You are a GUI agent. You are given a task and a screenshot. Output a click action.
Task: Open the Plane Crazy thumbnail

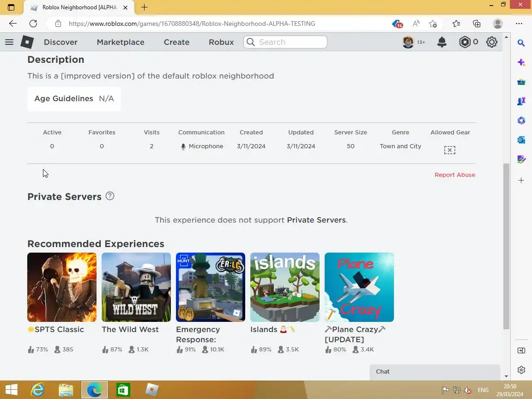tap(359, 287)
